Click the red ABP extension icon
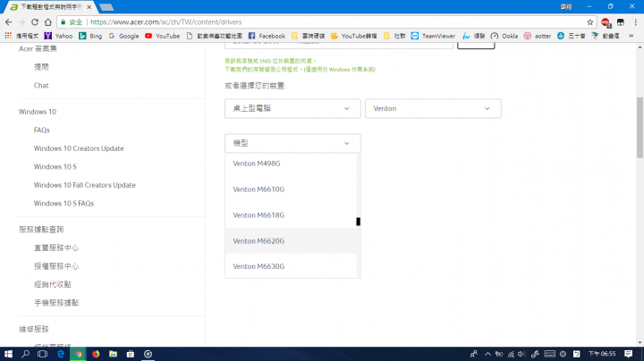 click(x=606, y=22)
